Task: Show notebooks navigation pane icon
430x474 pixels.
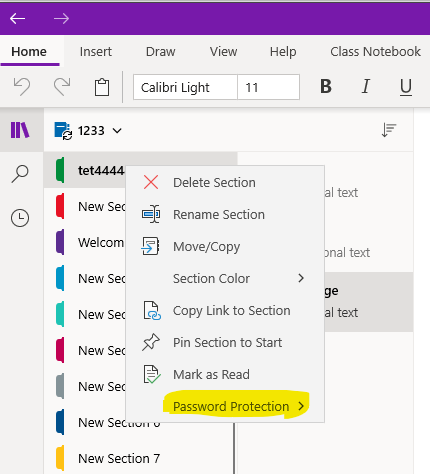Action: click(20, 130)
